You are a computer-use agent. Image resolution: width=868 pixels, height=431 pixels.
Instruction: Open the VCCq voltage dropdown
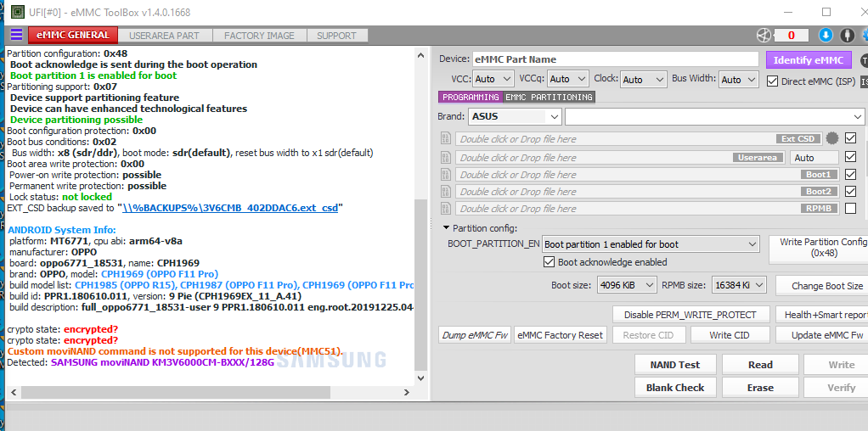(568, 79)
